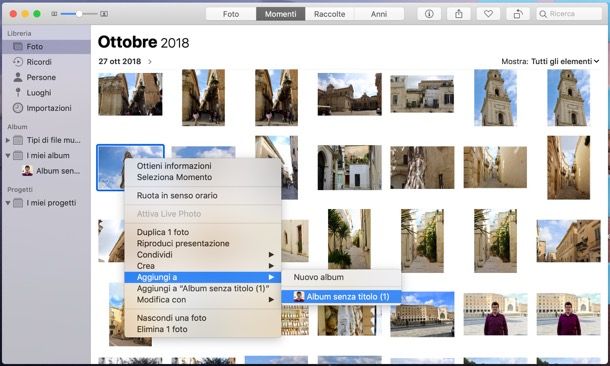
Task: Click the Share toolbar icon
Action: coord(459,14)
